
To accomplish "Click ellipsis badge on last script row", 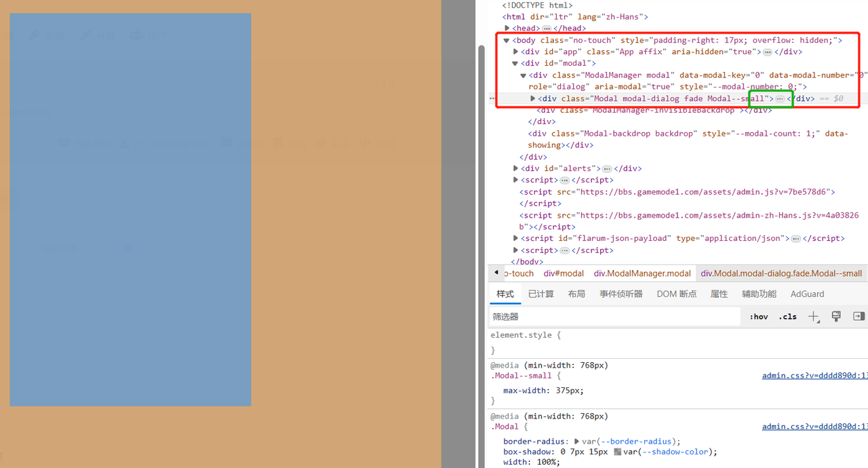I will click(x=564, y=250).
